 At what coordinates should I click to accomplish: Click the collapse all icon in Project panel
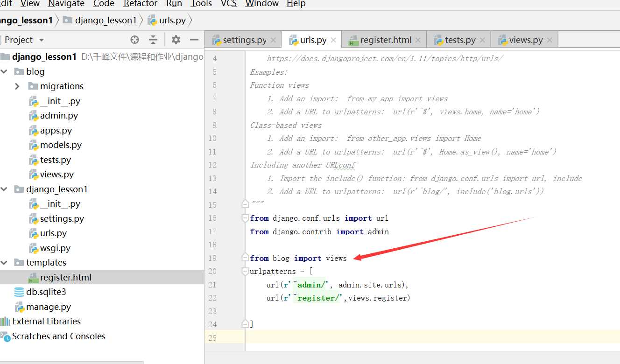click(153, 40)
